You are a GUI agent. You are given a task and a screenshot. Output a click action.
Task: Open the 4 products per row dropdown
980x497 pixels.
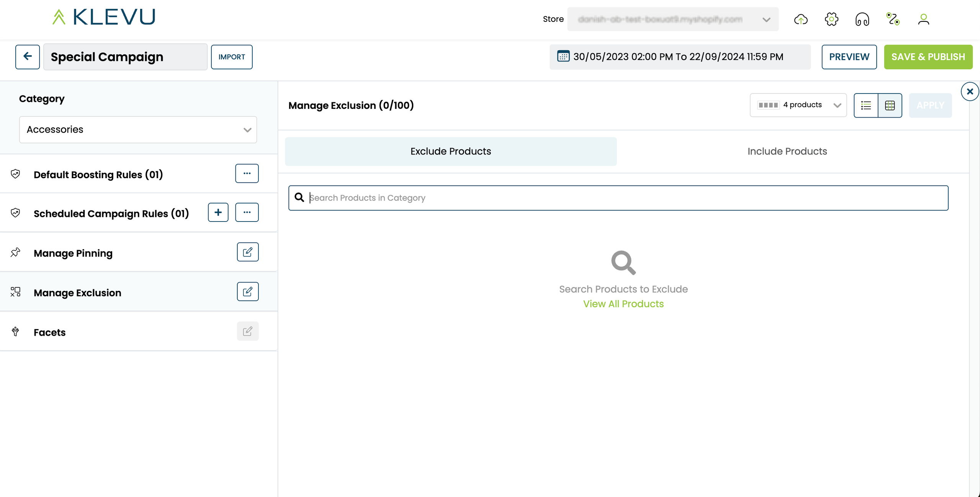798,105
